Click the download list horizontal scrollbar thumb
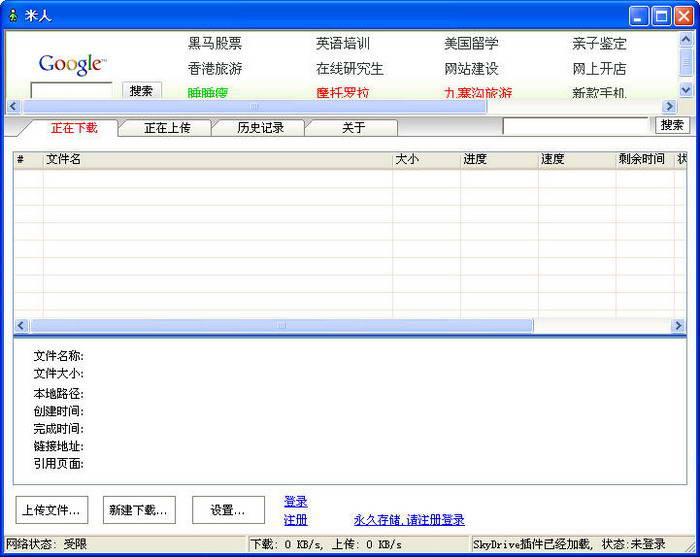 pos(282,325)
